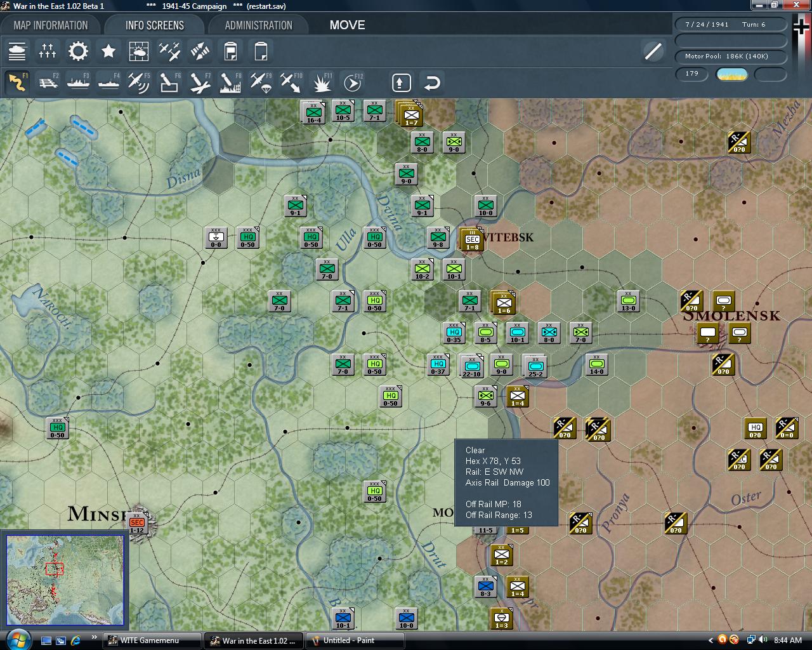This screenshot has width=812, height=650.
Task: Open the star victory screen icon
Action: pyautogui.click(x=108, y=51)
